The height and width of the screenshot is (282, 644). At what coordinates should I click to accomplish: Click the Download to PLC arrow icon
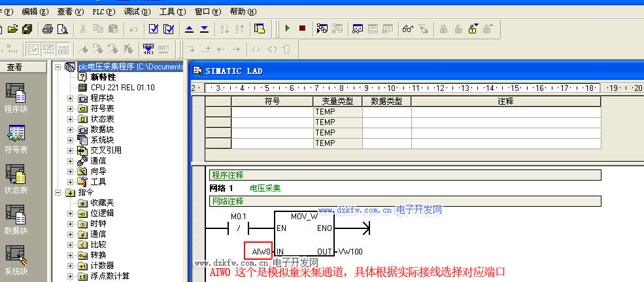[204, 29]
